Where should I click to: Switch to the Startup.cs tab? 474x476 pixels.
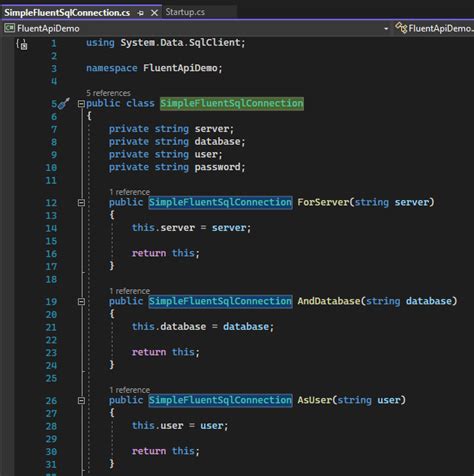click(x=185, y=12)
